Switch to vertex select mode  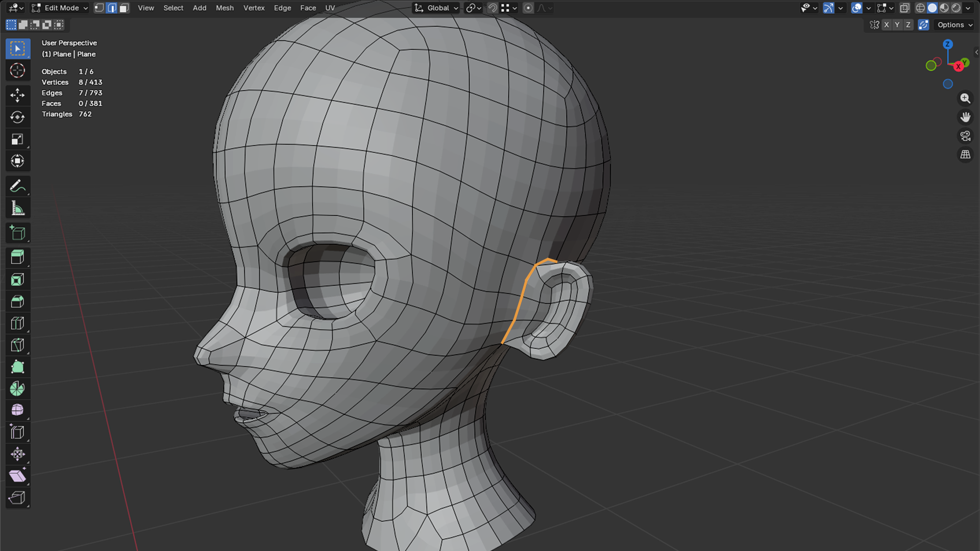100,8
